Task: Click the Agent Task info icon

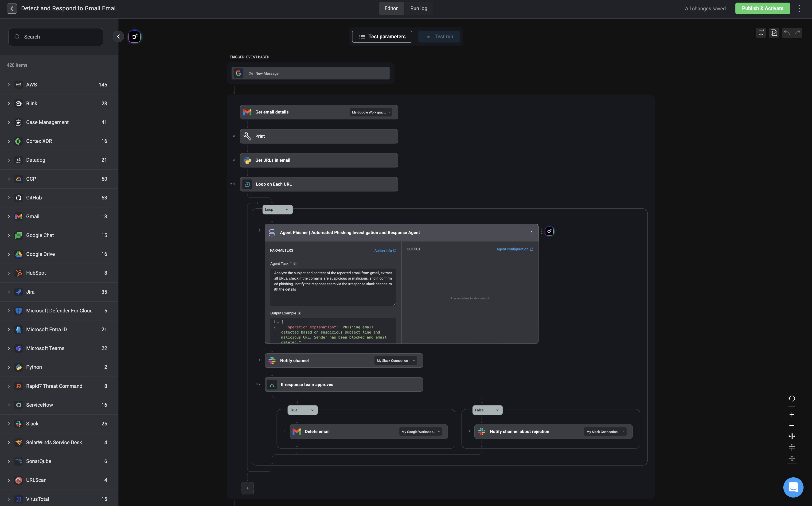Action: click(295, 264)
